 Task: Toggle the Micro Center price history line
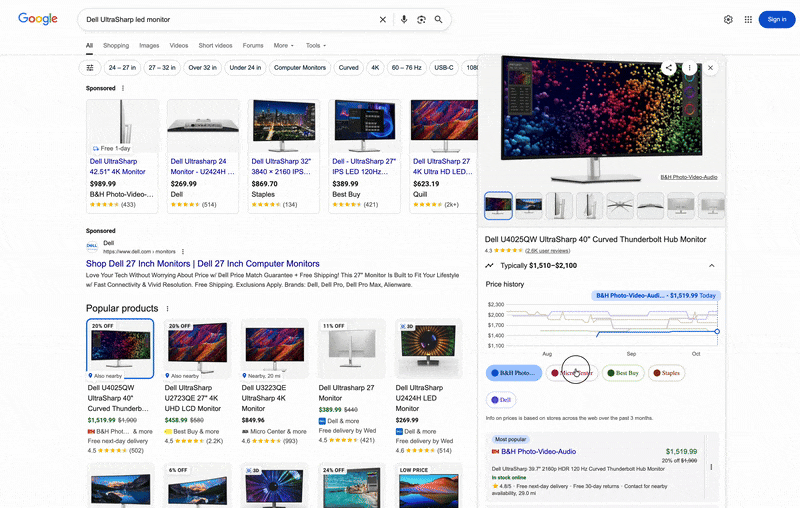pos(571,373)
